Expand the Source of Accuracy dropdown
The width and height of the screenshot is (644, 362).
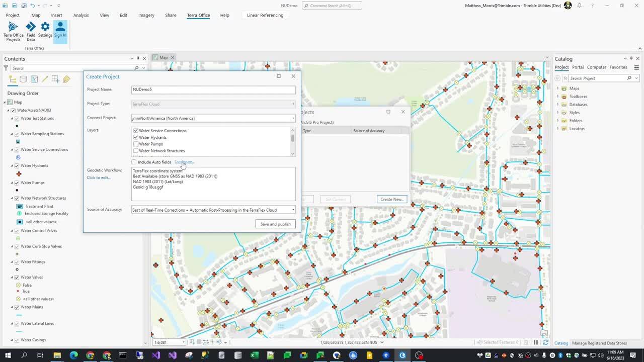click(293, 210)
